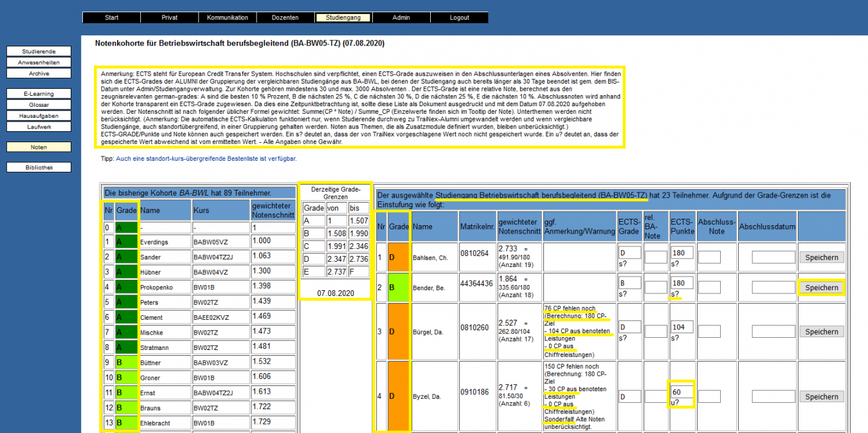The image size is (868, 433).
Task: Open the Bibliothek section
Action: tap(39, 167)
